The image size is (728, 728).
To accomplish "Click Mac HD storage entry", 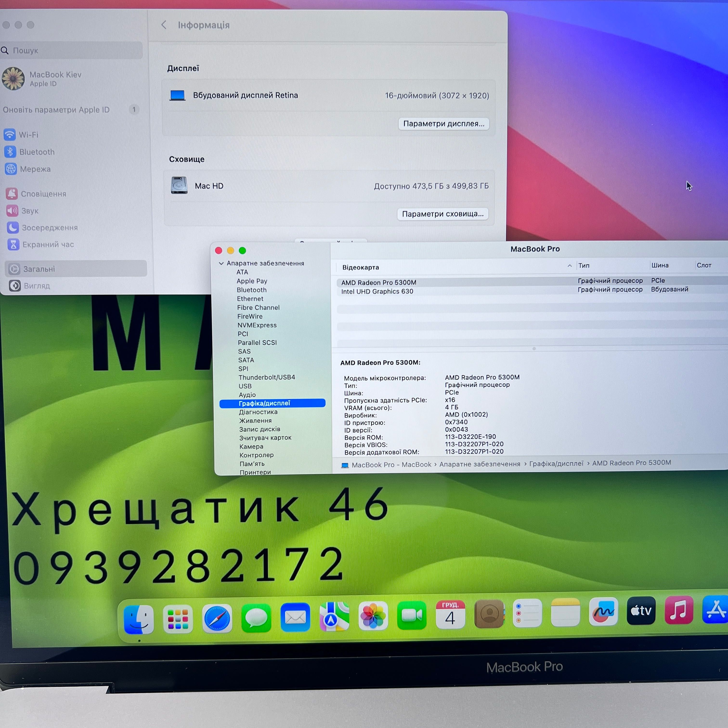I will 329,186.
